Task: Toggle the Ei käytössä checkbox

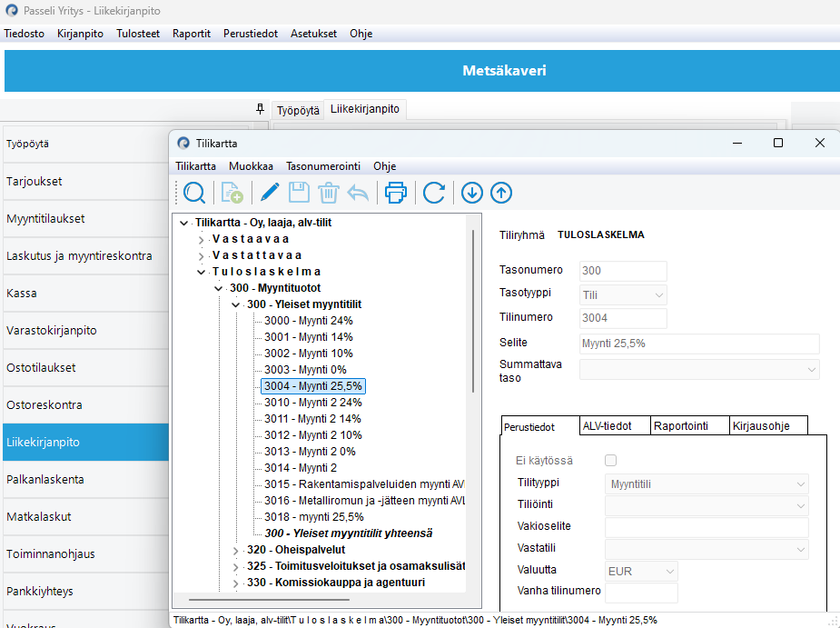Action: (x=610, y=461)
